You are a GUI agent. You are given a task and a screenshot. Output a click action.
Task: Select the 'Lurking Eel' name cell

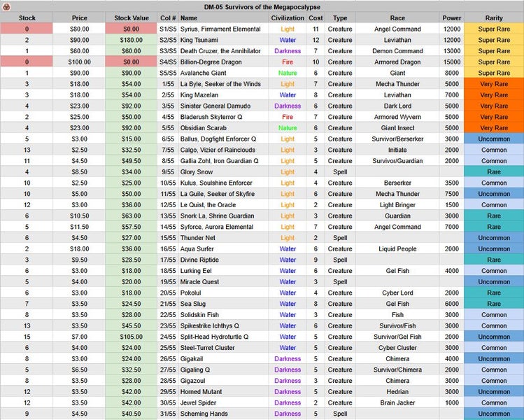(x=224, y=271)
